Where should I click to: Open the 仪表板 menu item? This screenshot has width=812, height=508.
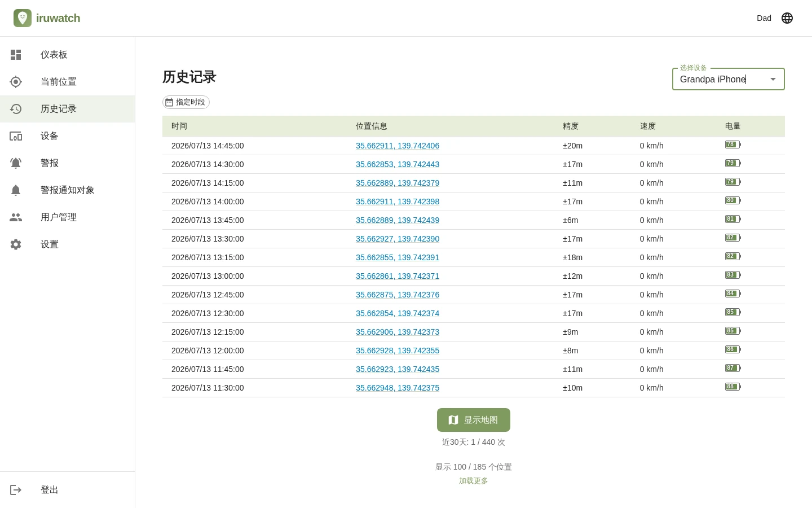(x=68, y=55)
